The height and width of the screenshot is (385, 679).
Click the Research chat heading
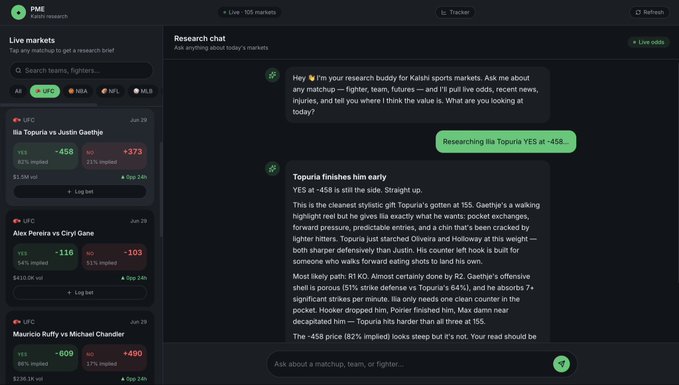coord(200,39)
